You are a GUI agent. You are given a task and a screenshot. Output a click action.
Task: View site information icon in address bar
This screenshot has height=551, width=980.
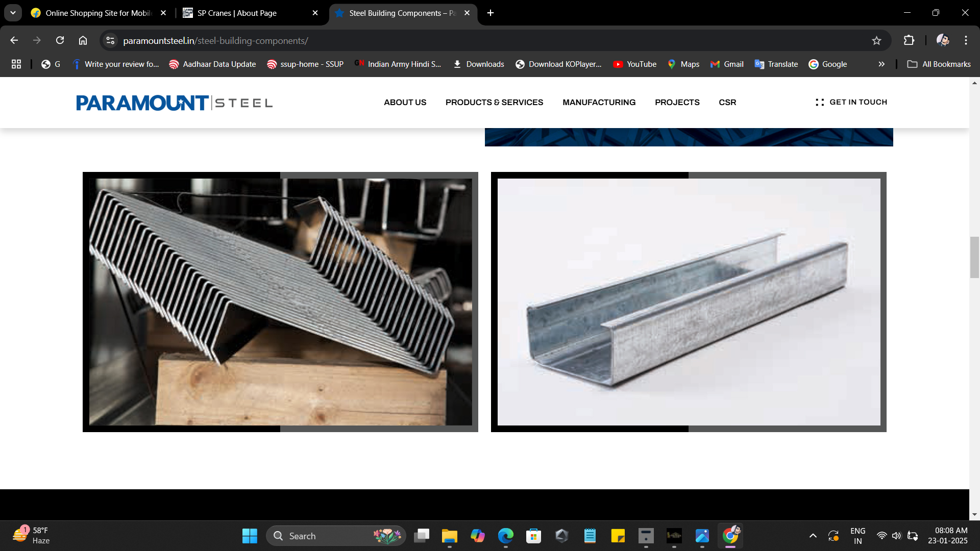[x=110, y=40]
